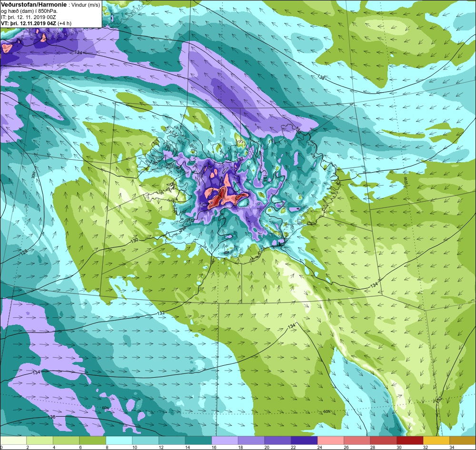Click the IT initial time line ending 00Z

pyautogui.click(x=27, y=17)
